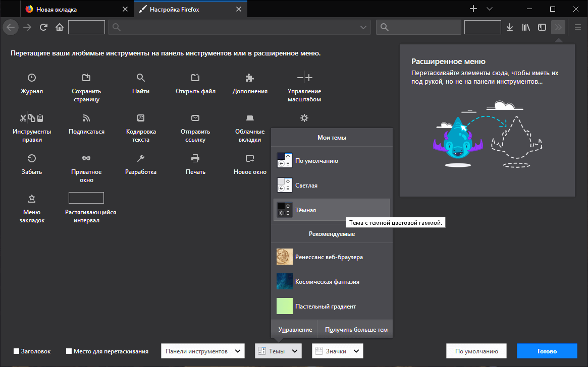Open the Значки density dropdown

pyautogui.click(x=337, y=351)
